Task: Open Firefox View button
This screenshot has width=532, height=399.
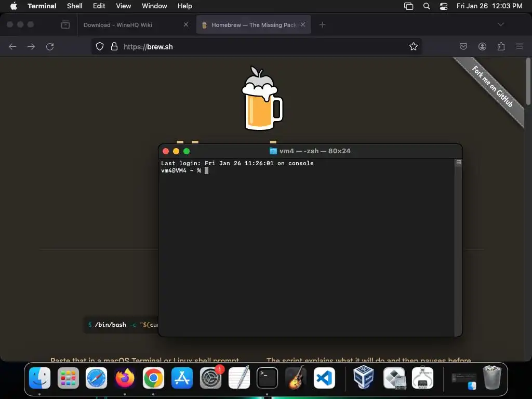Action: (65, 25)
